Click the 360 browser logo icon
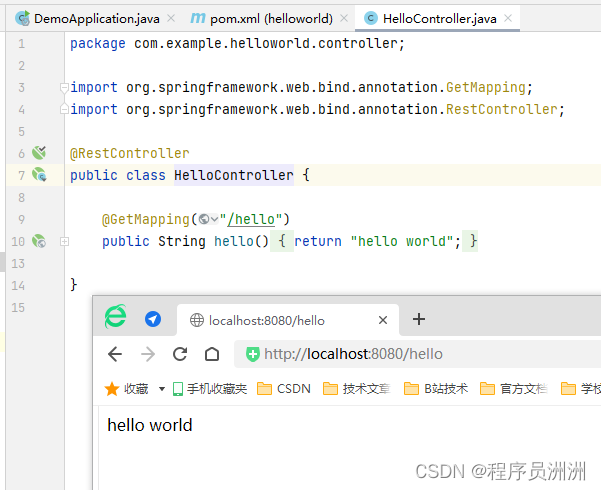 click(x=115, y=317)
